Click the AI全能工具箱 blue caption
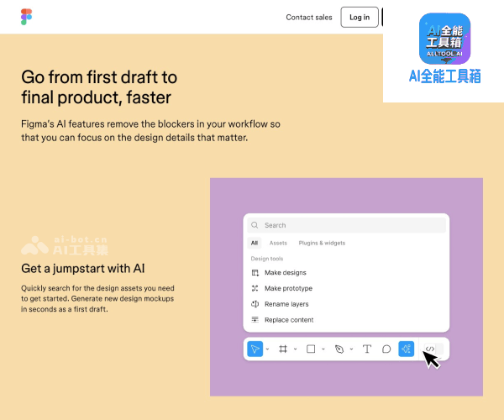Image resolution: width=504 pixels, height=420 pixels. (x=444, y=76)
